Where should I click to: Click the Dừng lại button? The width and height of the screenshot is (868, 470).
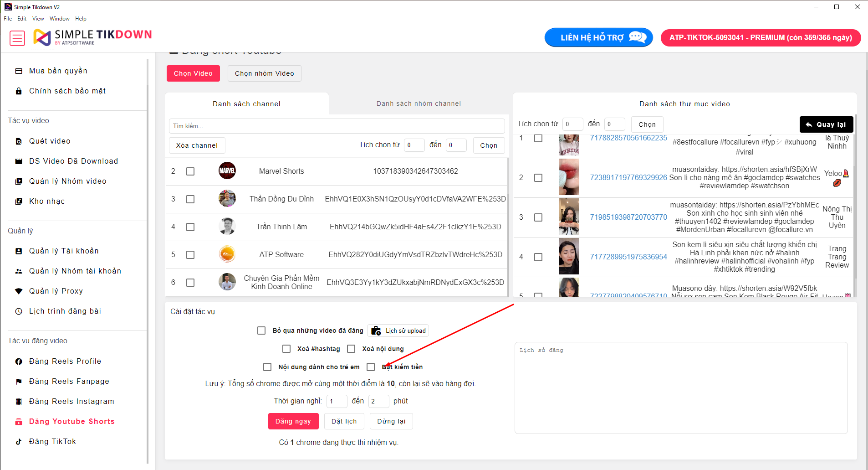[391, 421]
